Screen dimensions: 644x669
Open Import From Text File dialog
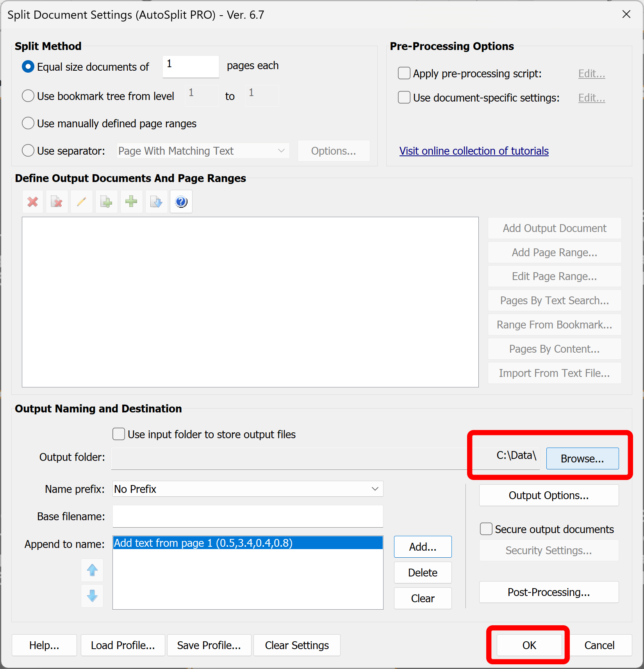click(554, 373)
